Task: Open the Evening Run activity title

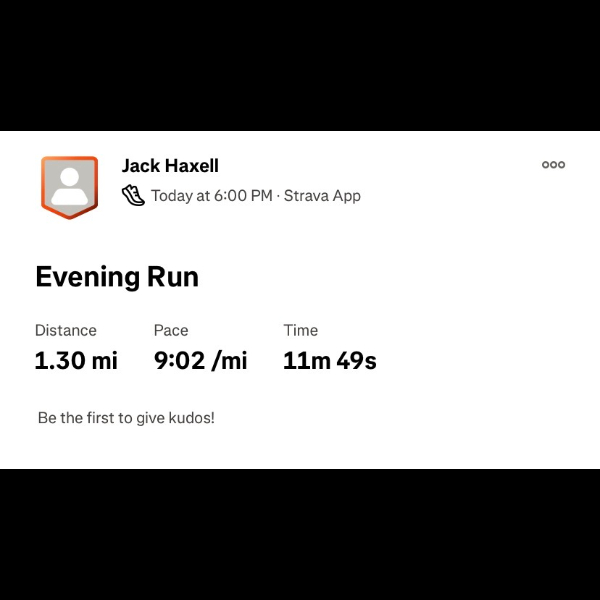Action: 117,277
